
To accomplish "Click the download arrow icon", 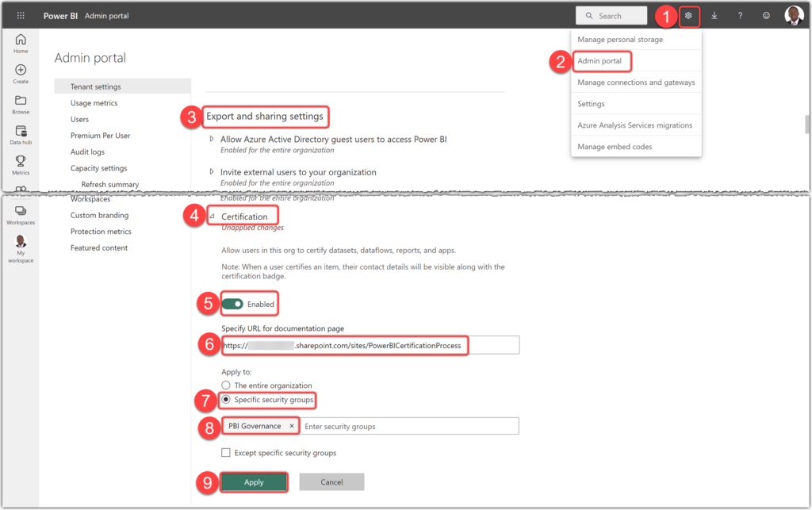I will click(714, 16).
